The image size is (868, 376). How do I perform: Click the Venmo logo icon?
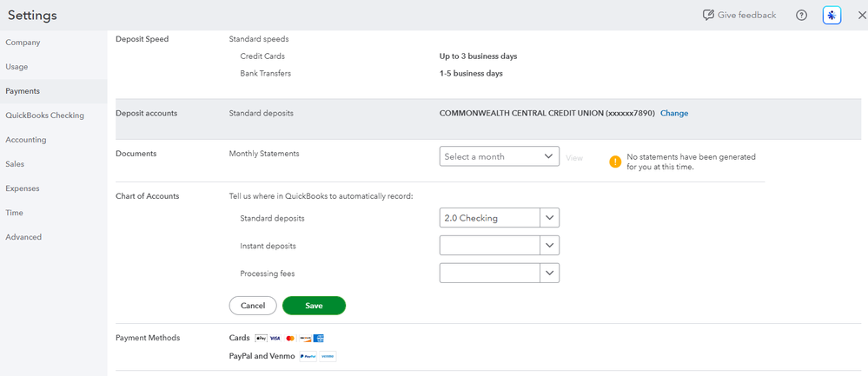328,356
